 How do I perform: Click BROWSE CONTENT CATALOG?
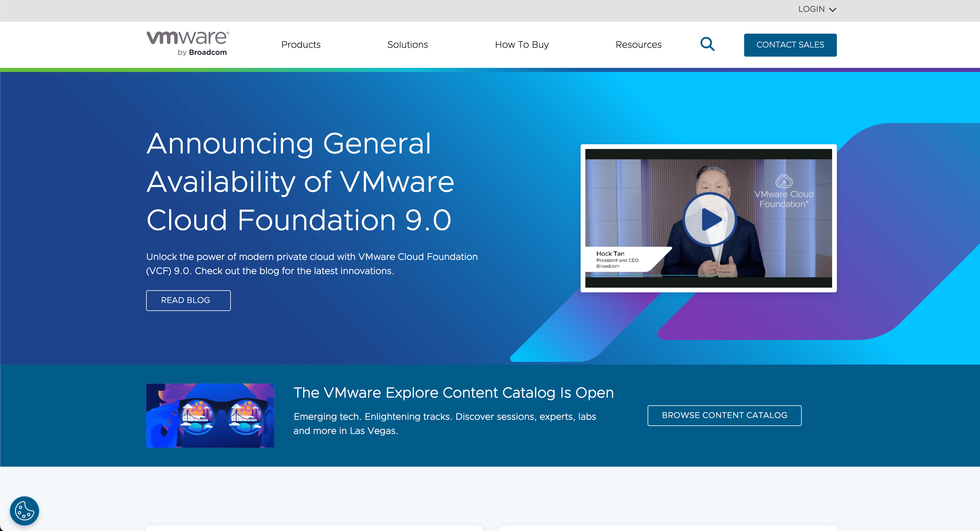[x=724, y=415]
